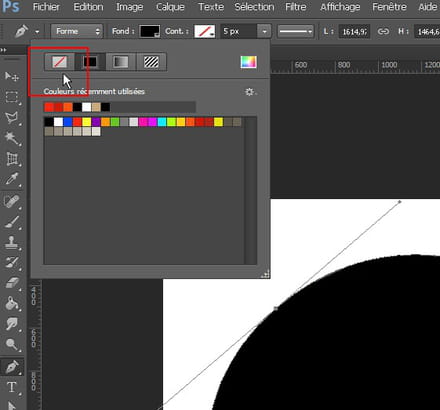Open the Edition menu

click(88, 7)
